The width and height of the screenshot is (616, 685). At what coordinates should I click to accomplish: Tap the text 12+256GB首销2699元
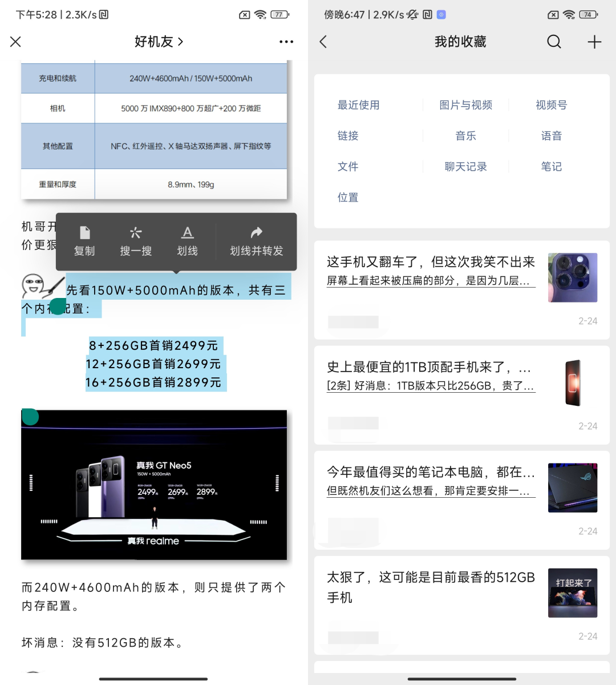[x=153, y=364]
